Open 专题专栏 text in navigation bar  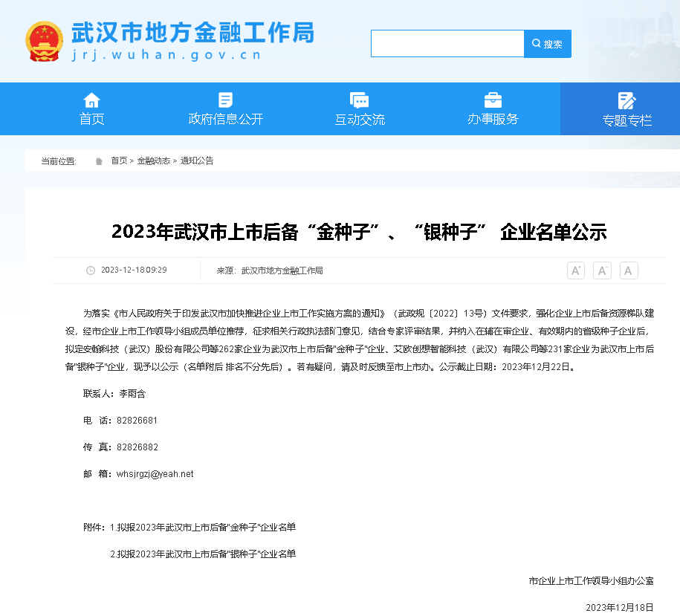(626, 120)
